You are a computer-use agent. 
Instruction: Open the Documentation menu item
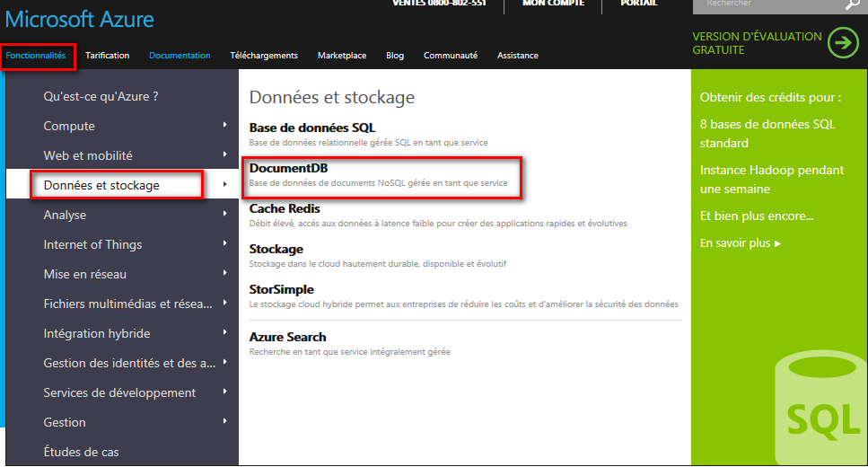(x=180, y=56)
